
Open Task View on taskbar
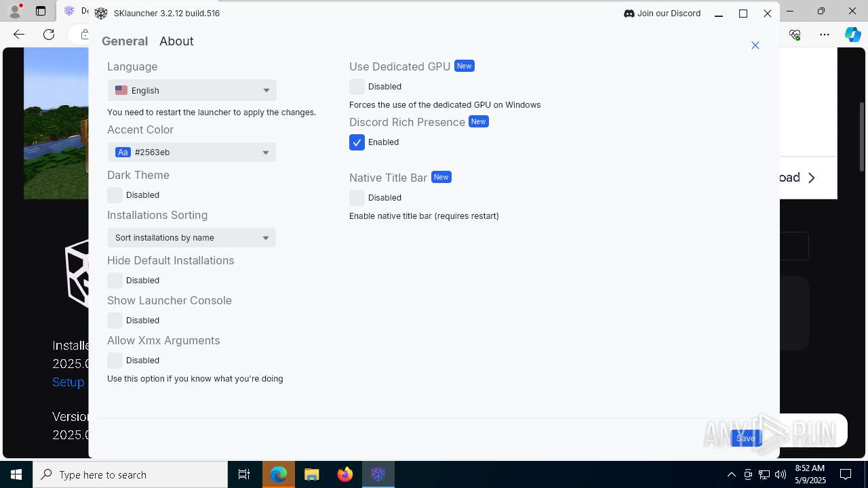244,474
